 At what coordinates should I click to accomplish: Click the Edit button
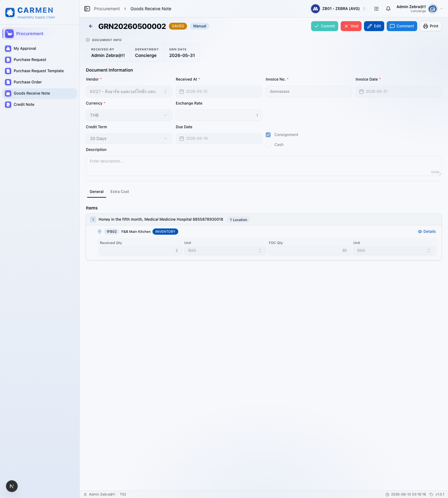coord(374,26)
